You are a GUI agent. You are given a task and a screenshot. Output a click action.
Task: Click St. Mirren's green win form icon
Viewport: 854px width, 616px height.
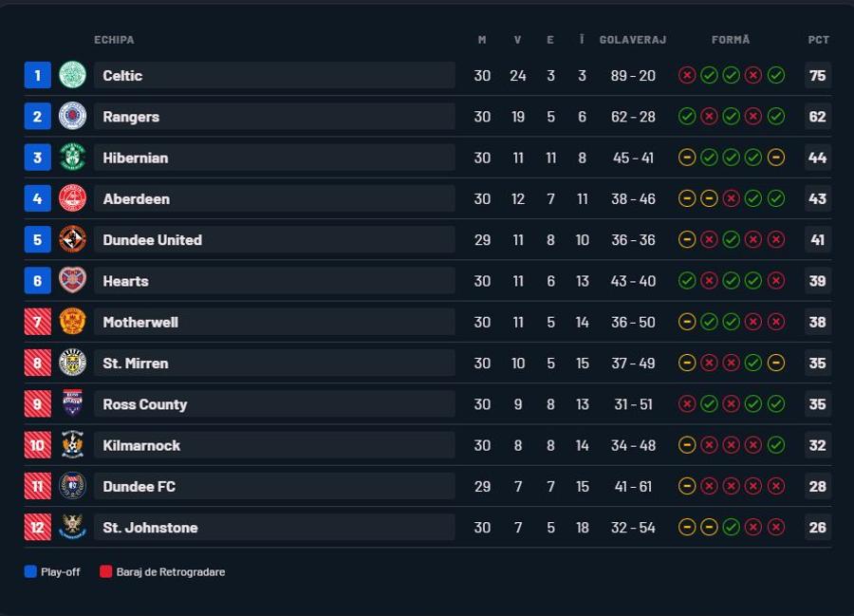(753, 363)
